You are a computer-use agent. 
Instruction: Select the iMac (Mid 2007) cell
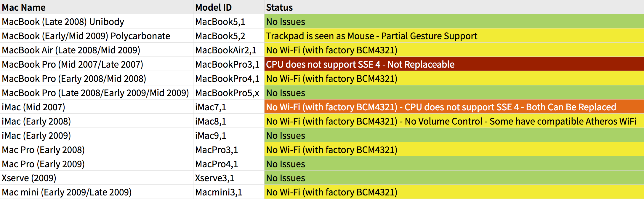pos(33,107)
